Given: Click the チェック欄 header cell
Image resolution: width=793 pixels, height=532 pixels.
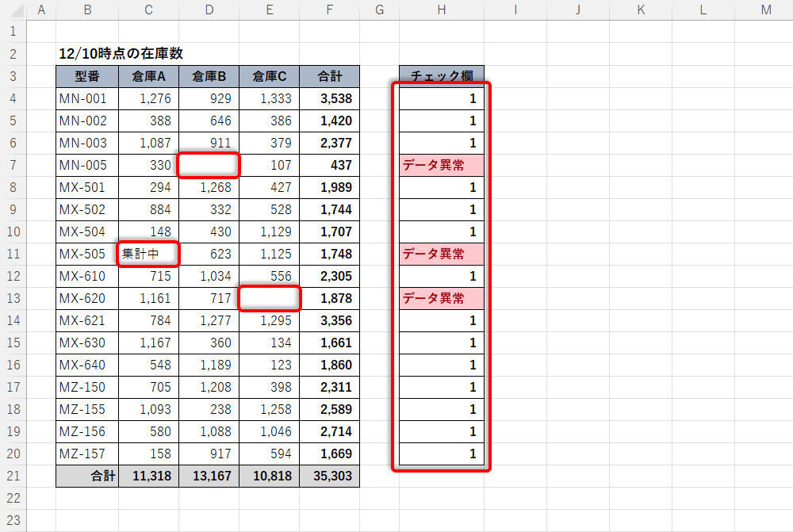Looking at the screenshot, I should tap(442, 76).
